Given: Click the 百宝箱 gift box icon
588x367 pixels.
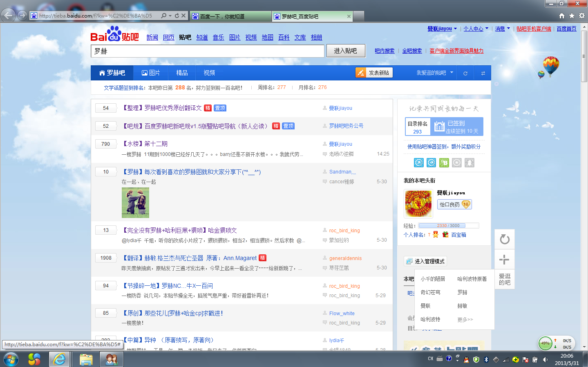Looking at the screenshot, I should (445, 234).
